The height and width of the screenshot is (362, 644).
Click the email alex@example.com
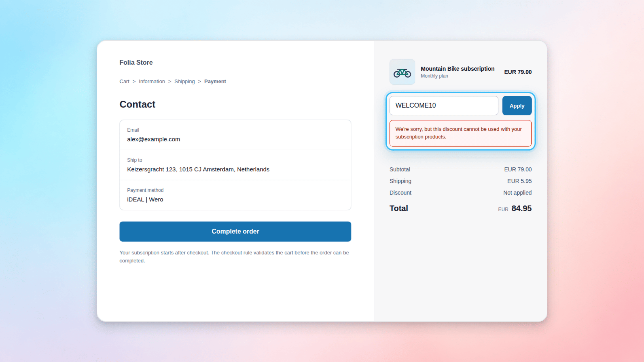[x=153, y=139]
